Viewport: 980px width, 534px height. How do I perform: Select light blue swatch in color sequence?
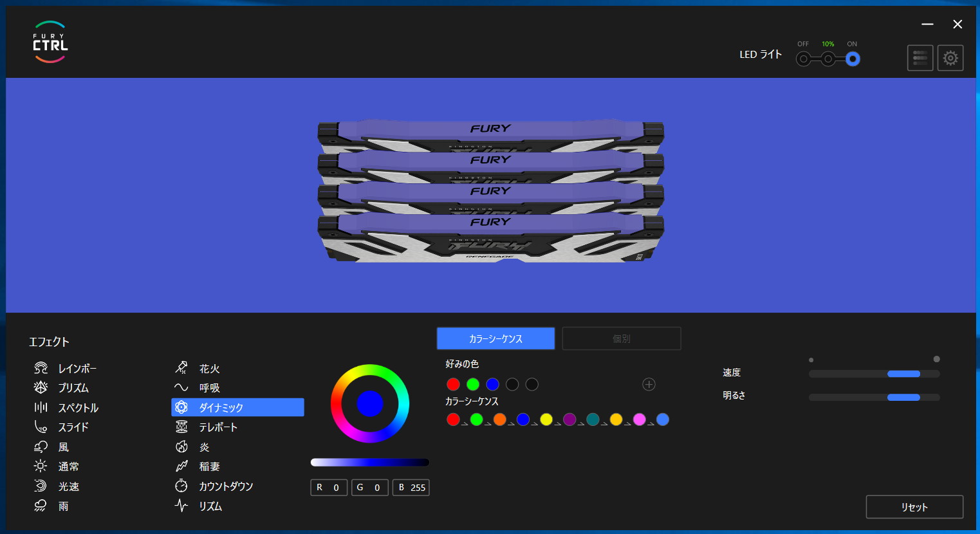click(663, 419)
